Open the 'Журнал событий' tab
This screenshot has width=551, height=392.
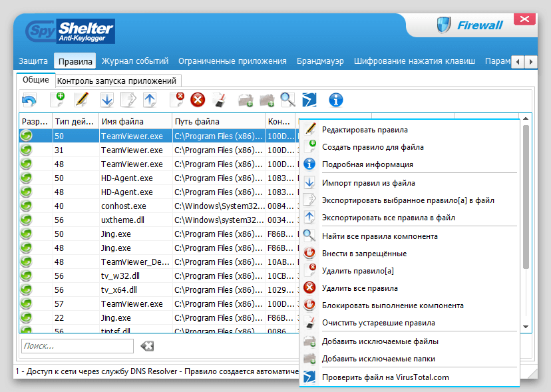click(x=135, y=61)
